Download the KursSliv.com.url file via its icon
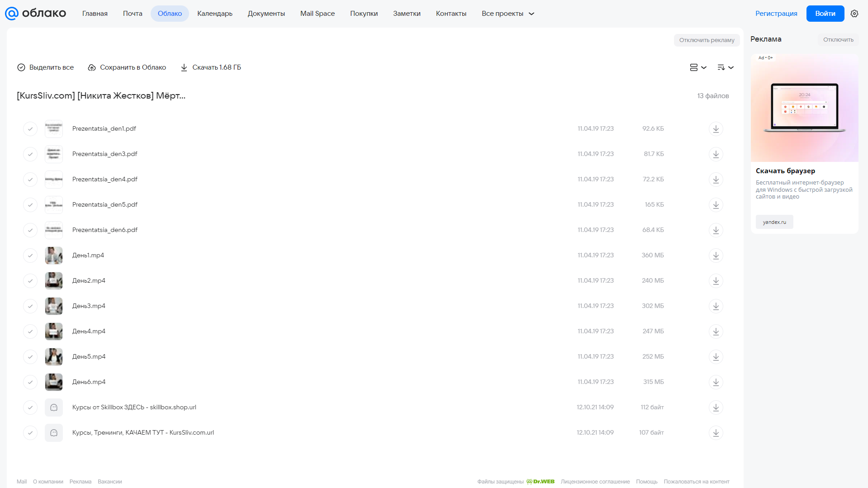The width and height of the screenshot is (868, 488). pyautogui.click(x=716, y=433)
